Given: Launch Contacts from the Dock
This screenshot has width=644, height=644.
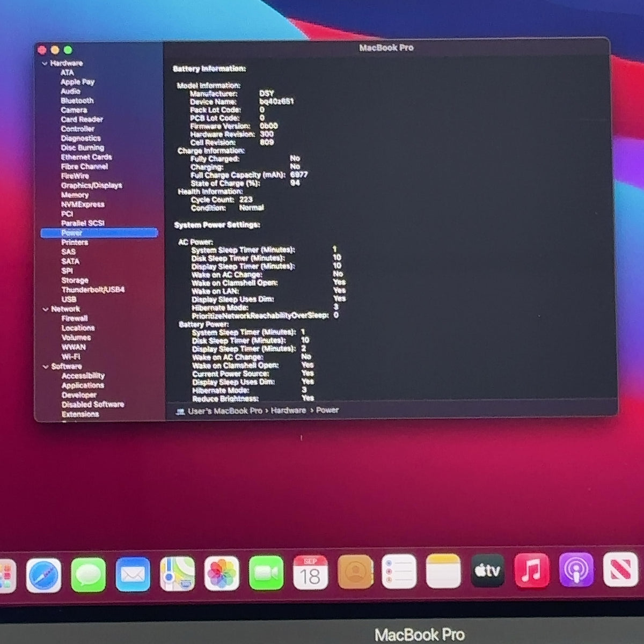Looking at the screenshot, I should (x=355, y=572).
